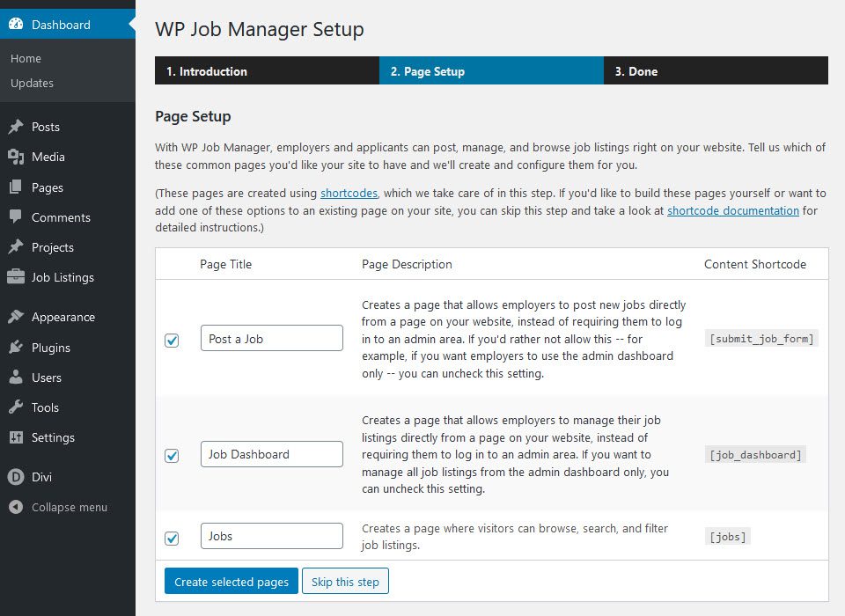Select the Plugins icon
Image resolution: width=845 pixels, height=616 pixels.
pos(16,347)
